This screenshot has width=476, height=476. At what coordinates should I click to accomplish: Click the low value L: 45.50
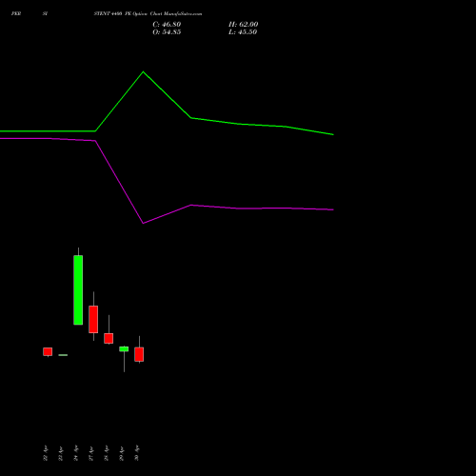pos(243,32)
